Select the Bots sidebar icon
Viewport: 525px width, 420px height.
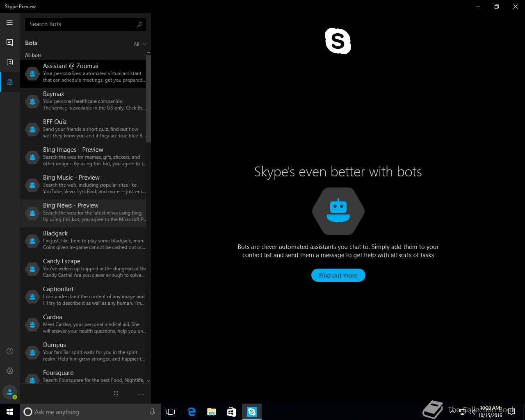click(x=9, y=82)
